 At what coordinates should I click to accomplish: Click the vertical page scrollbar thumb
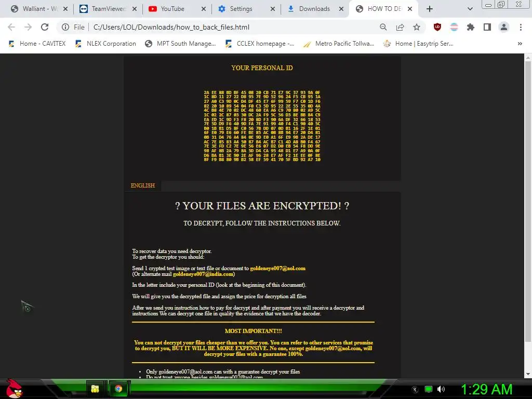[x=528, y=202]
